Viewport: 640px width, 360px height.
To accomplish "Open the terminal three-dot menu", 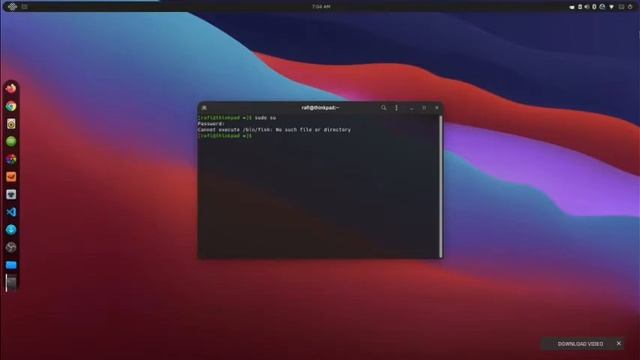I will [396, 108].
